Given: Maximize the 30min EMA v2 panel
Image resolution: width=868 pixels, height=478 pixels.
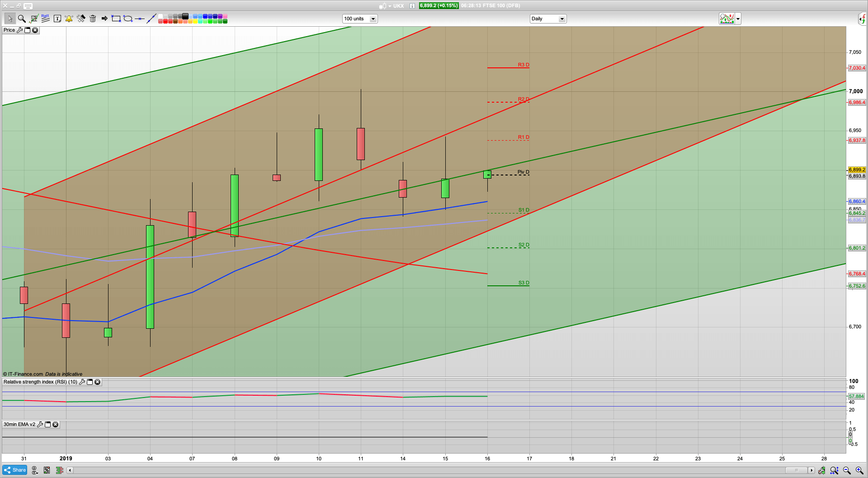Looking at the screenshot, I should click(x=47, y=424).
